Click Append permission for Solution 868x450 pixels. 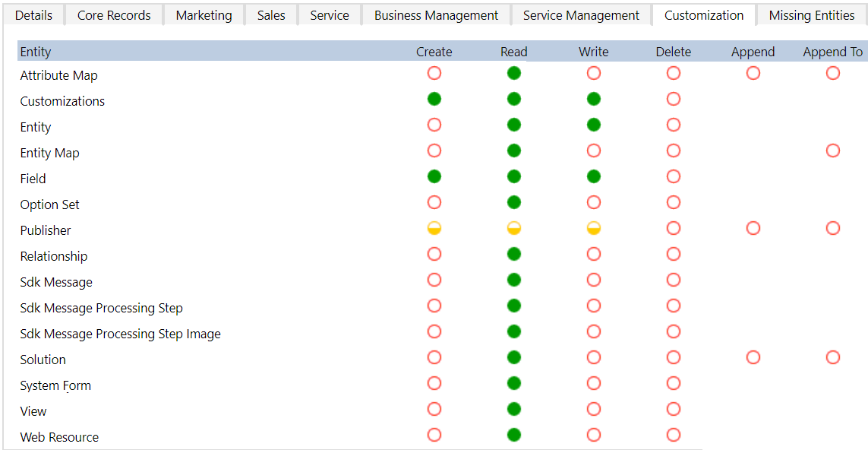tap(753, 357)
